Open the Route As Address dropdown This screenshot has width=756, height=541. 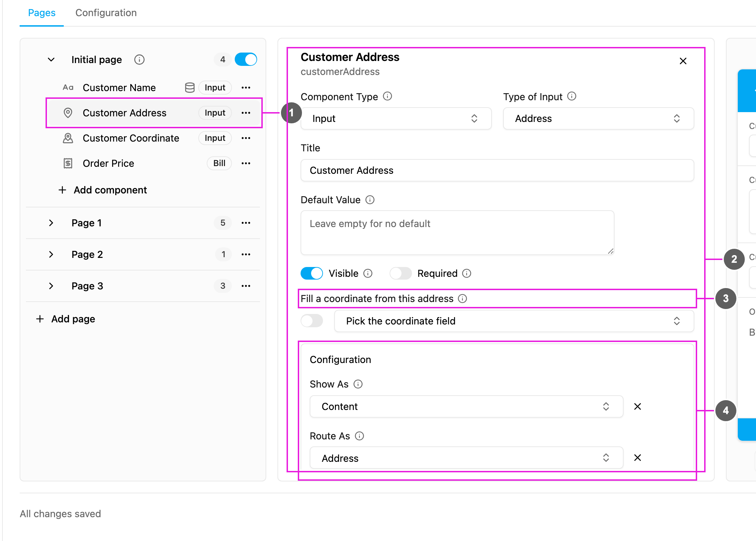[x=467, y=458]
